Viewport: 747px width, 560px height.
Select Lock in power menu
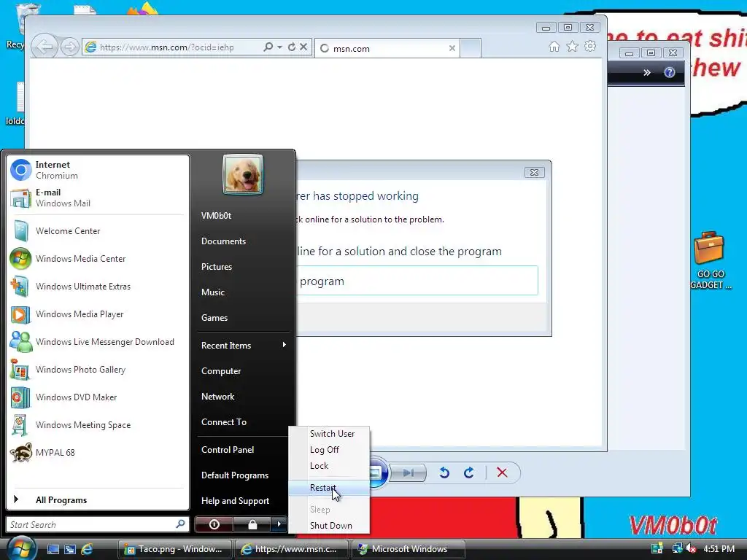pos(329,466)
